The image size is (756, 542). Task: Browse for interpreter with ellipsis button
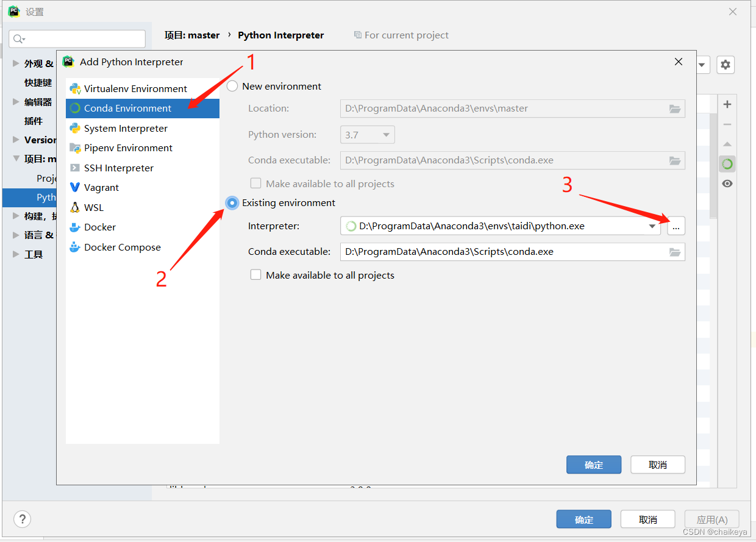[676, 226]
